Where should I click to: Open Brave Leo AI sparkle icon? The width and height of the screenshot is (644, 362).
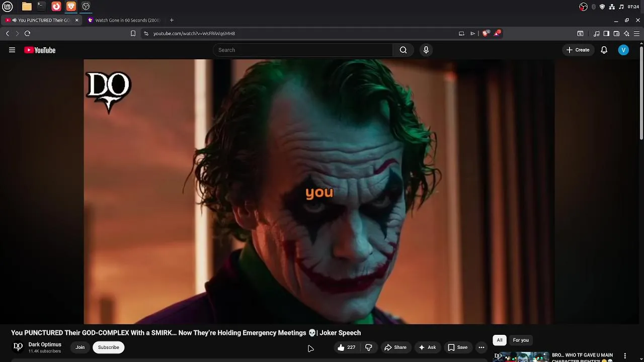[x=626, y=33]
